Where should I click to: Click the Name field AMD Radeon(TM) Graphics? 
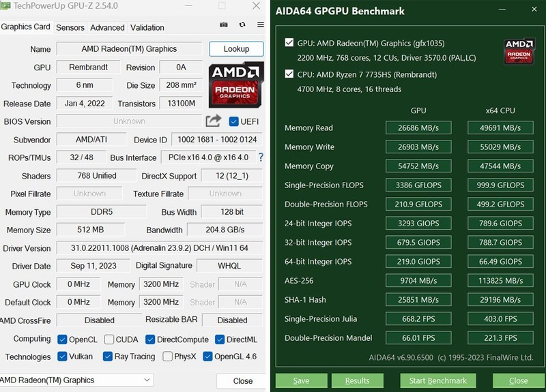129,48
